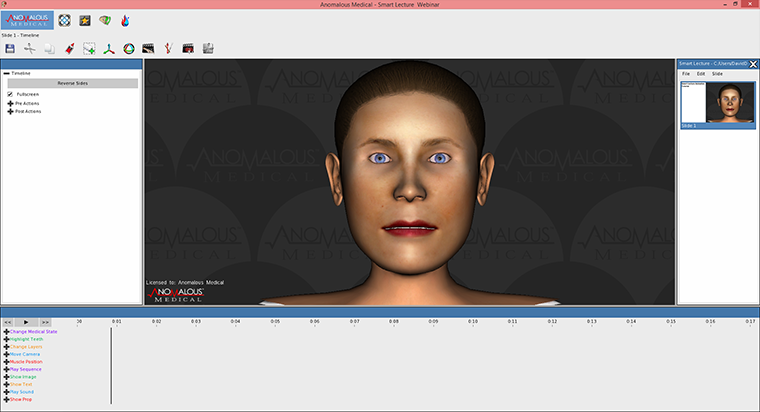This screenshot has width=760, height=412.
Task: Click the Reverse Sides button
Action: pos(73,83)
